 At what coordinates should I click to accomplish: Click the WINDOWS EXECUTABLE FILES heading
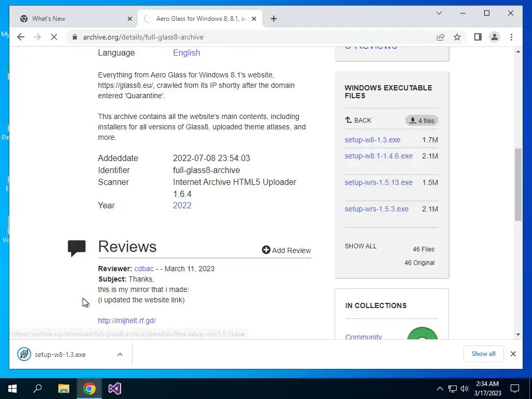[x=388, y=91]
